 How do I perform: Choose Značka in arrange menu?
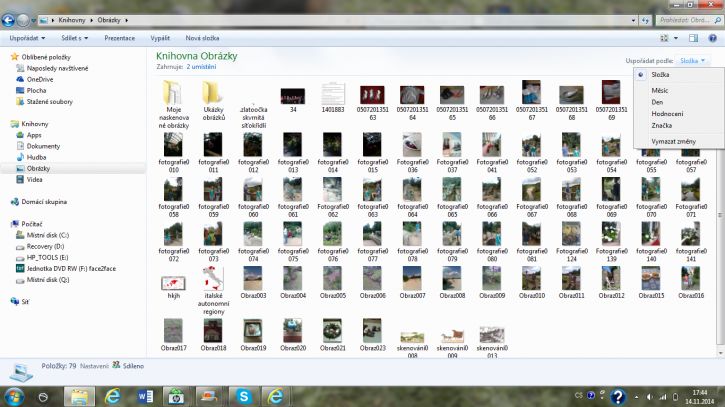(662, 125)
